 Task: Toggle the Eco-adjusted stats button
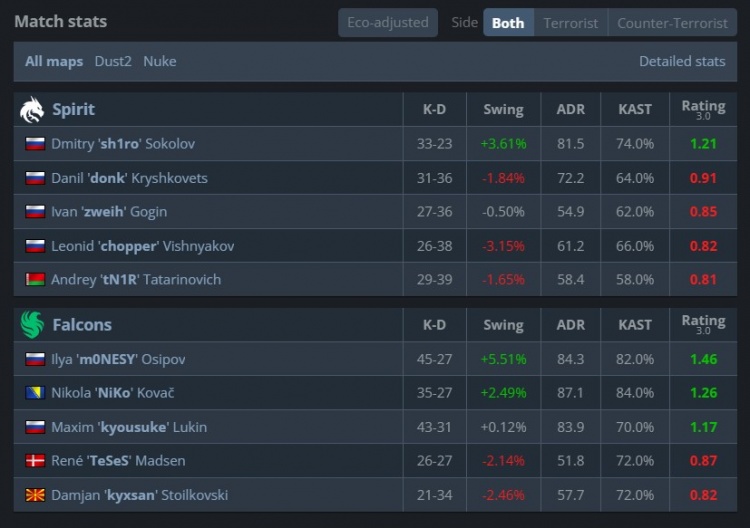point(387,22)
